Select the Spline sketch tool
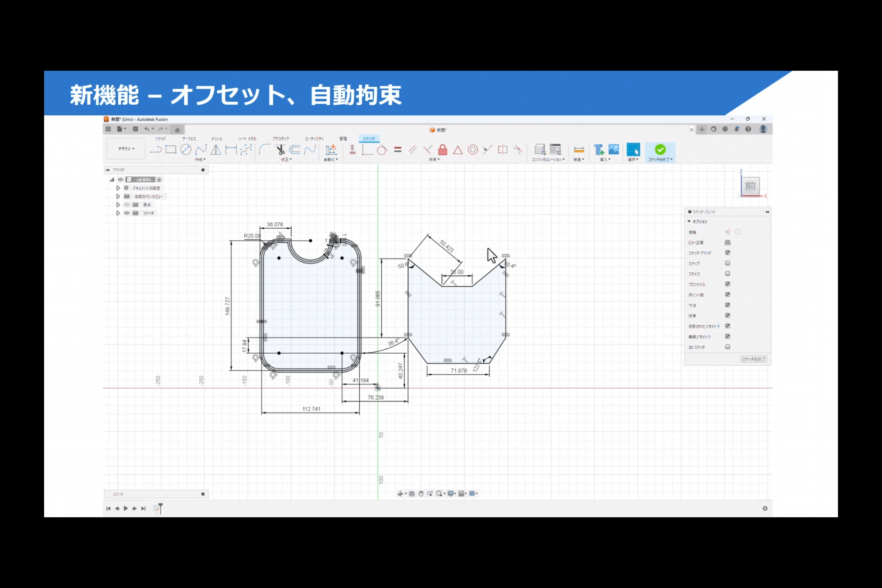Screen dimensions: 882x588 201,150
